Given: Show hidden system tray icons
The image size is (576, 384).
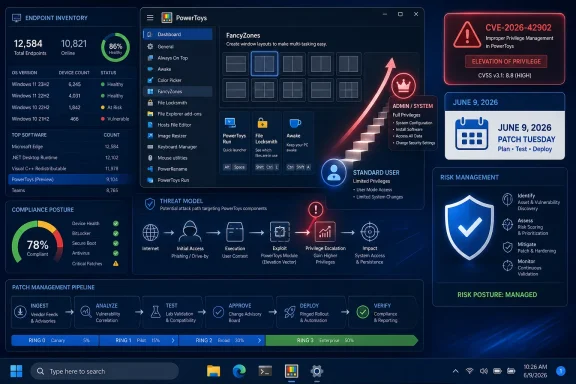Looking at the screenshot, I should pyautogui.click(x=456, y=371).
